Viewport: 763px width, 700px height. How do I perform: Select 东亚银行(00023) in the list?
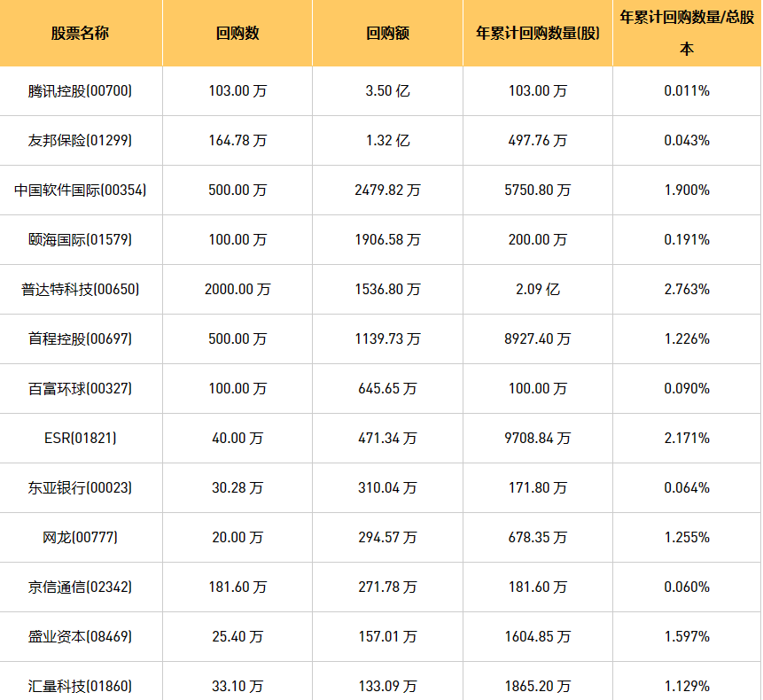pos(81,487)
